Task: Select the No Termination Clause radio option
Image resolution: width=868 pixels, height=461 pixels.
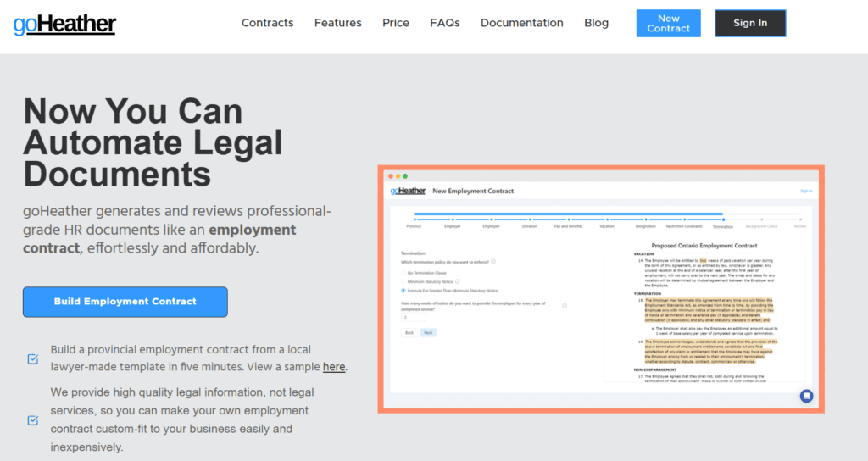Action: [403, 273]
